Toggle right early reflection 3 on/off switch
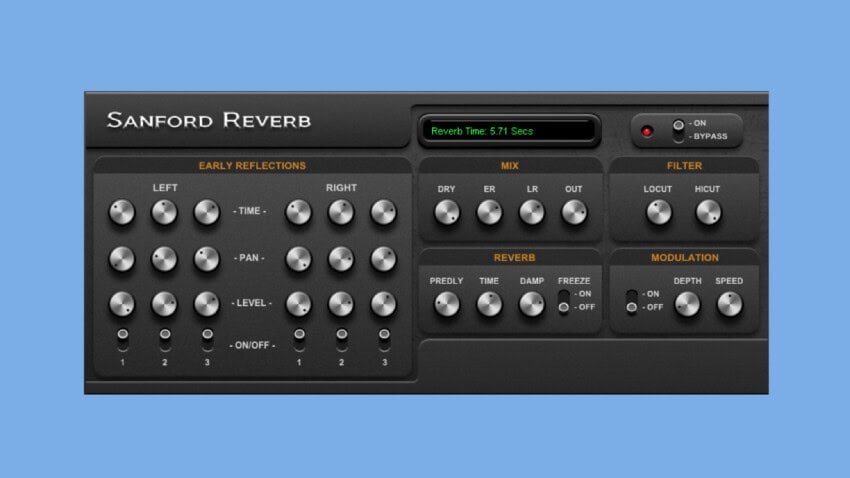The width and height of the screenshot is (850, 478). pos(384,339)
